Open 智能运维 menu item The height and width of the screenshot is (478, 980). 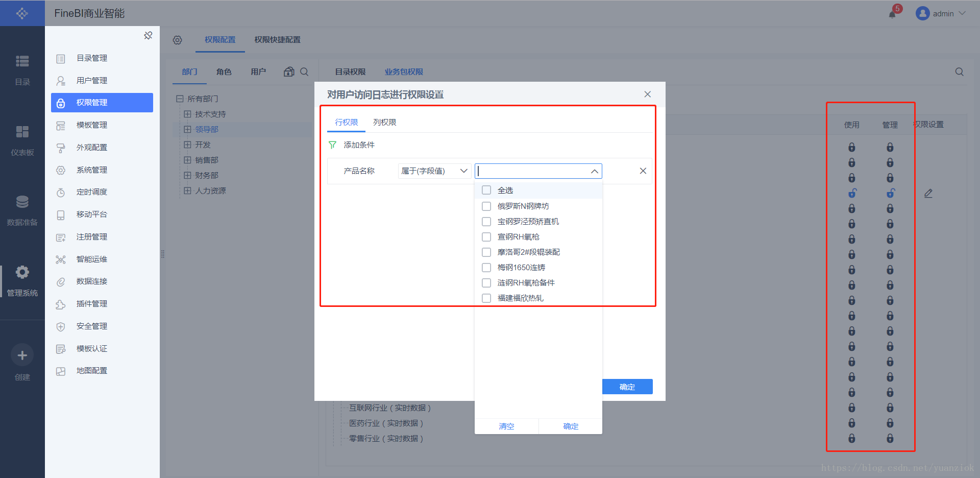tap(102, 259)
